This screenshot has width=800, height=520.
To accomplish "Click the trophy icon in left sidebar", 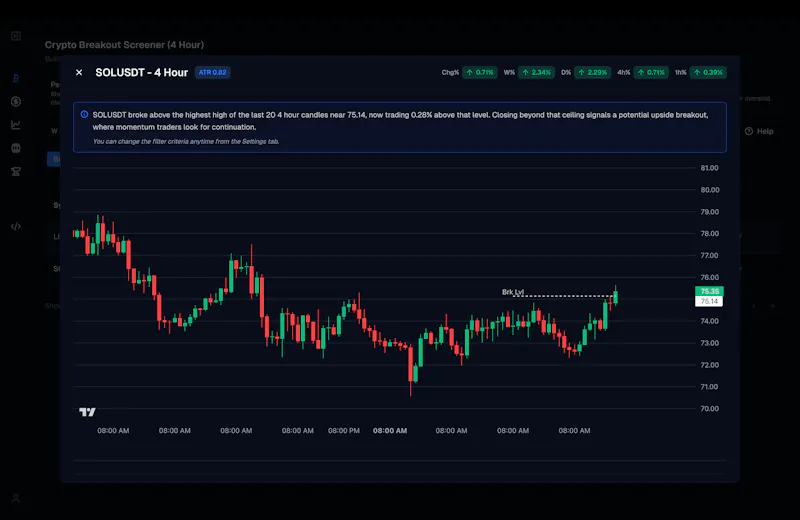I will [x=16, y=171].
